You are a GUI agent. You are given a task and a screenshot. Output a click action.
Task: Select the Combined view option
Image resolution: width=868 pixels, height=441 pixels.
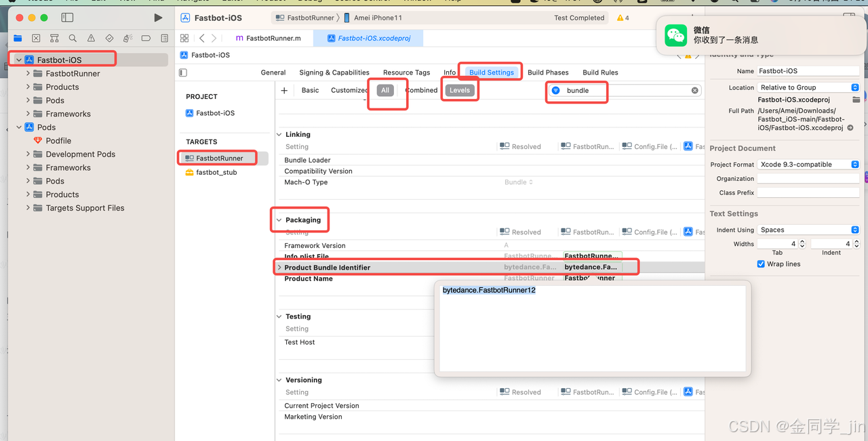(x=422, y=90)
